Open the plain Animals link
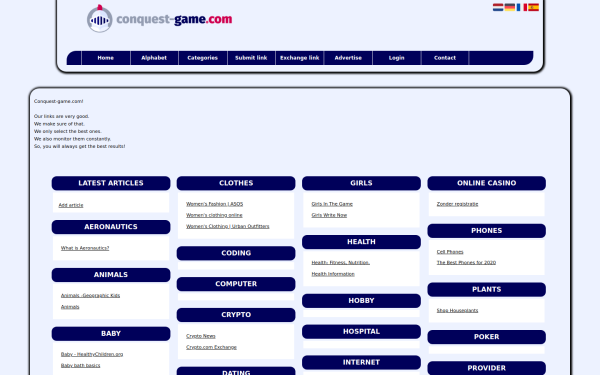Image resolution: width=600 pixels, height=375 pixels. 70,307
